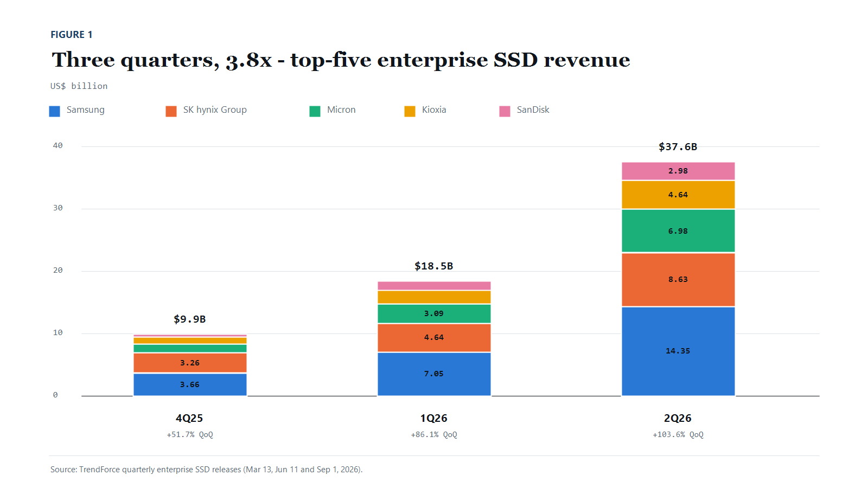Image resolution: width=868 pixels, height=488 pixels.
Task: Select the Samsung legend label
Action: click(x=86, y=110)
